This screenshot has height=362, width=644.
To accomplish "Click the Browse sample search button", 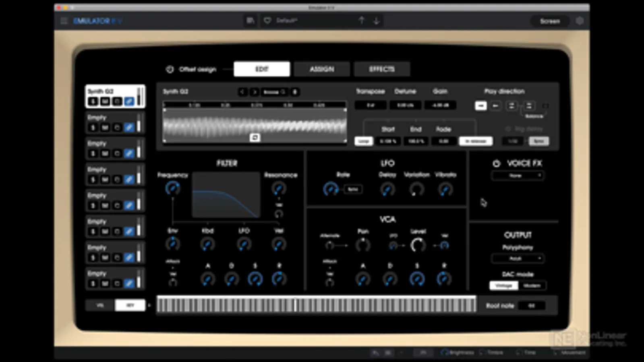I will point(274,92).
